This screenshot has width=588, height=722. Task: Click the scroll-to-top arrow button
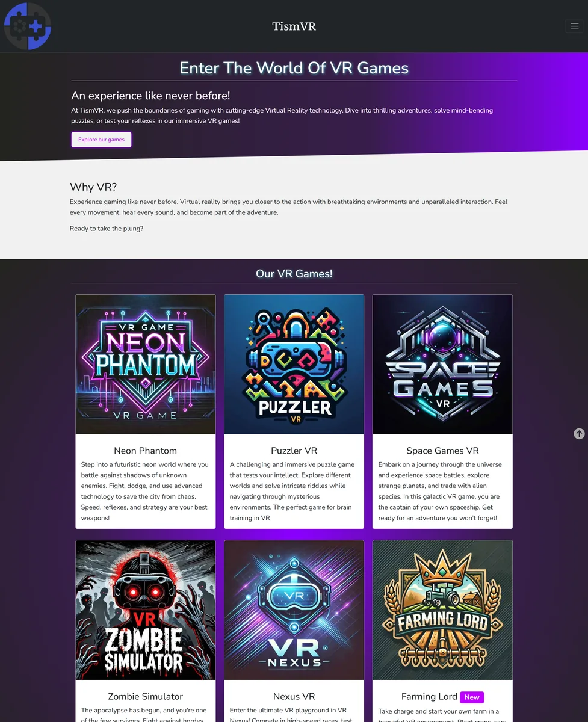[x=579, y=433]
